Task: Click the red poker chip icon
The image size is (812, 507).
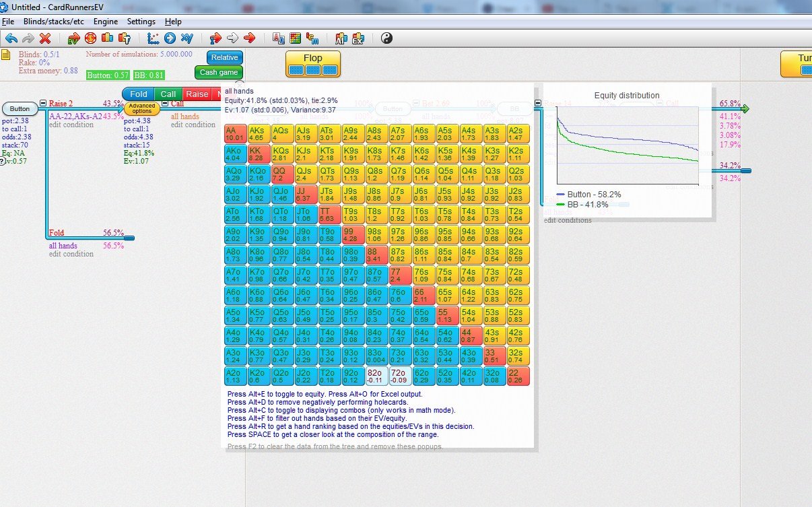Action: pos(90,38)
